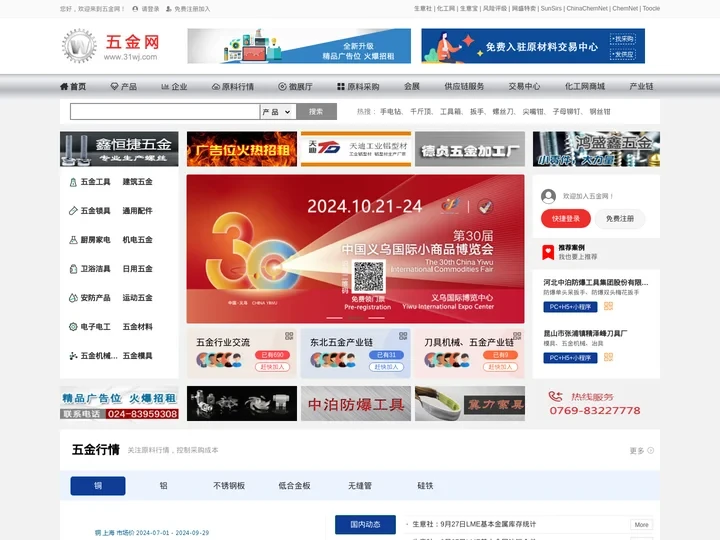Screen dimensions: 720x540
Task: Open the 德贞五金加工厂 banner ad
Action: tap(470, 149)
